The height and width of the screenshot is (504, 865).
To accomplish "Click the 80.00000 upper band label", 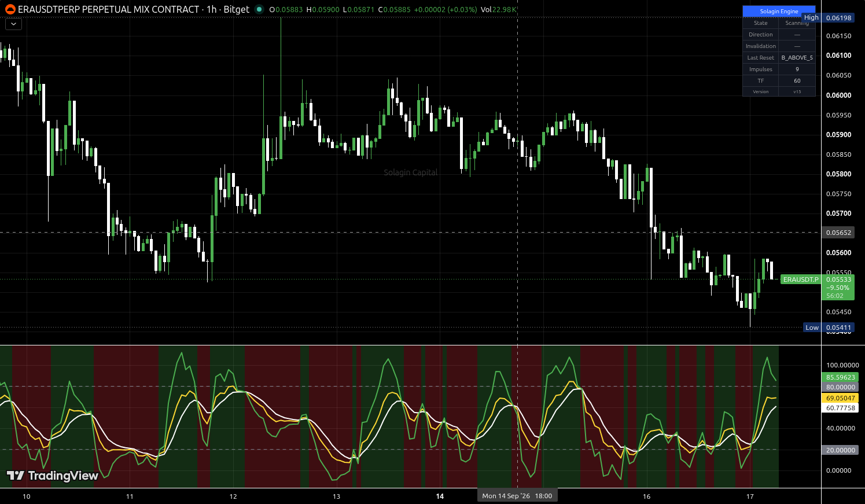I will [840, 387].
